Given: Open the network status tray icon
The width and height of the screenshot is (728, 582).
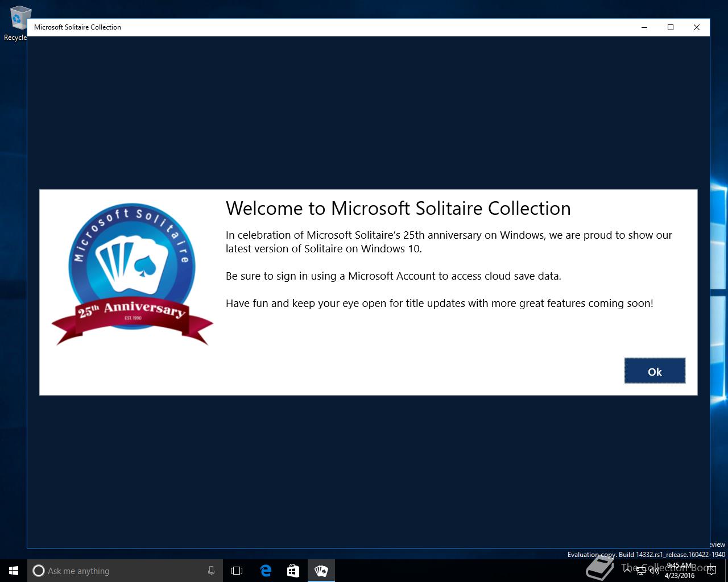Looking at the screenshot, I should pos(641,571).
